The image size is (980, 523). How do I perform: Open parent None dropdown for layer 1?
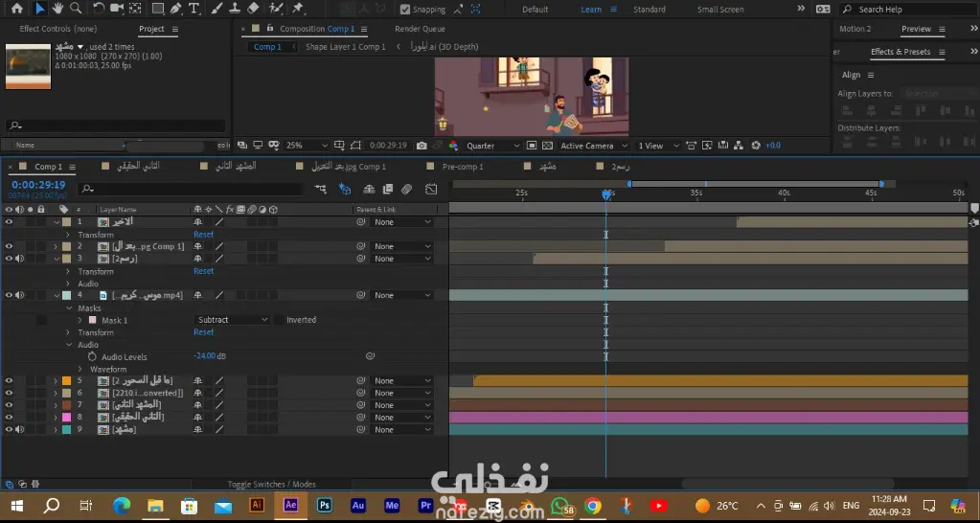click(402, 222)
